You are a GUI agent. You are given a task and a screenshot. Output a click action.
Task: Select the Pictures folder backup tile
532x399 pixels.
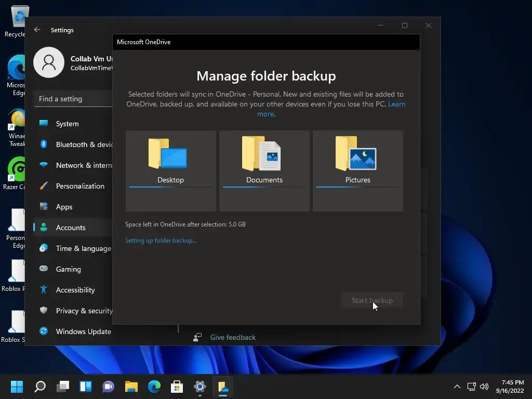click(x=358, y=170)
